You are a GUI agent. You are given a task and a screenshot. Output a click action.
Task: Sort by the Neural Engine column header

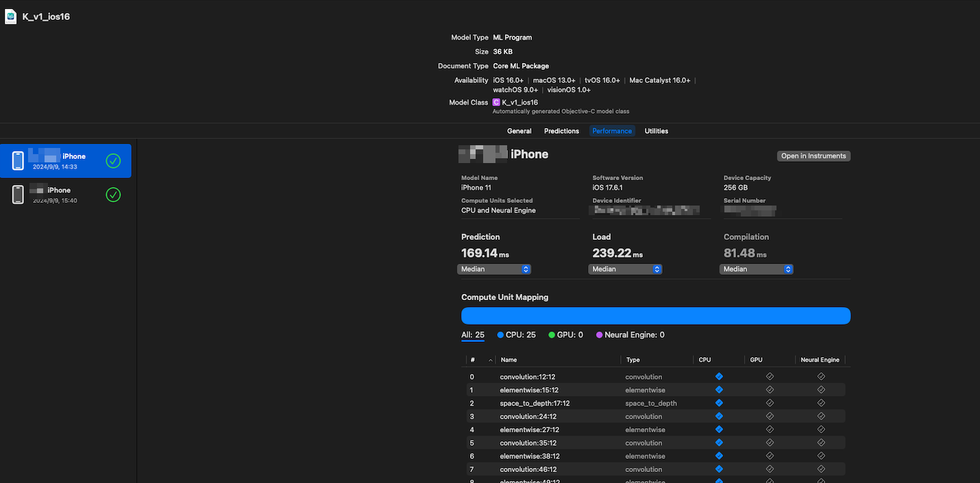point(820,360)
